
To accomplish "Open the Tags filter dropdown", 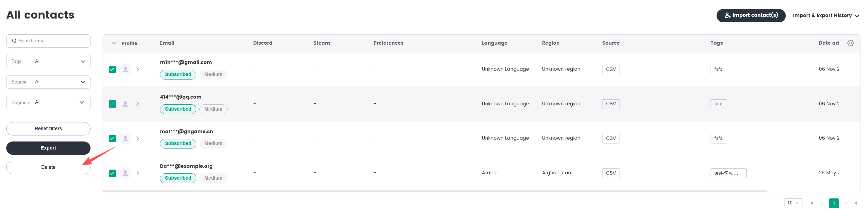I will pos(48,61).
